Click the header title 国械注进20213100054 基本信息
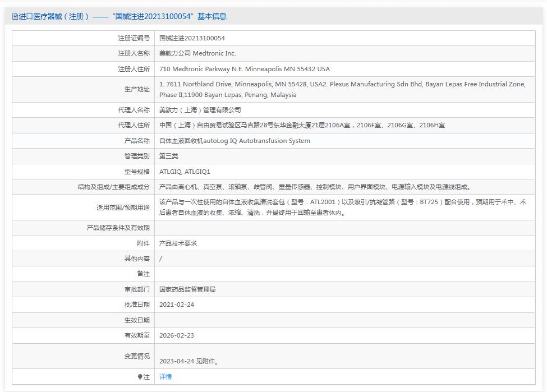 coord(169,16)
